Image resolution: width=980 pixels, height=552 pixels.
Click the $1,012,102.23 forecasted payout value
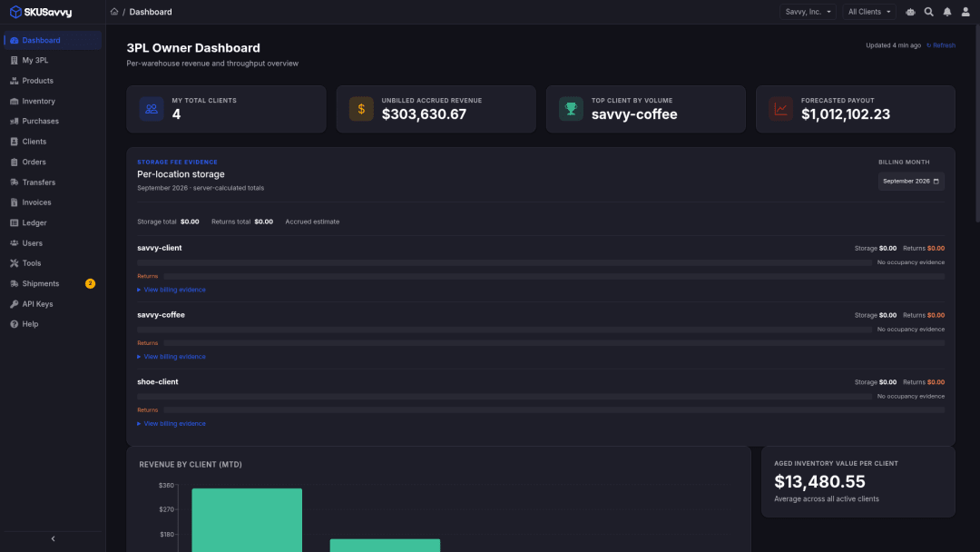point(846,114)
